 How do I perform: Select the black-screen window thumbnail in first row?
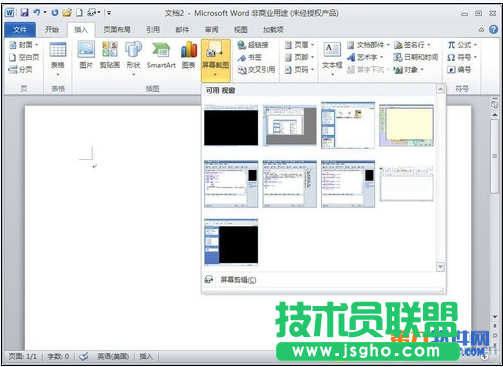click(231, 125)
